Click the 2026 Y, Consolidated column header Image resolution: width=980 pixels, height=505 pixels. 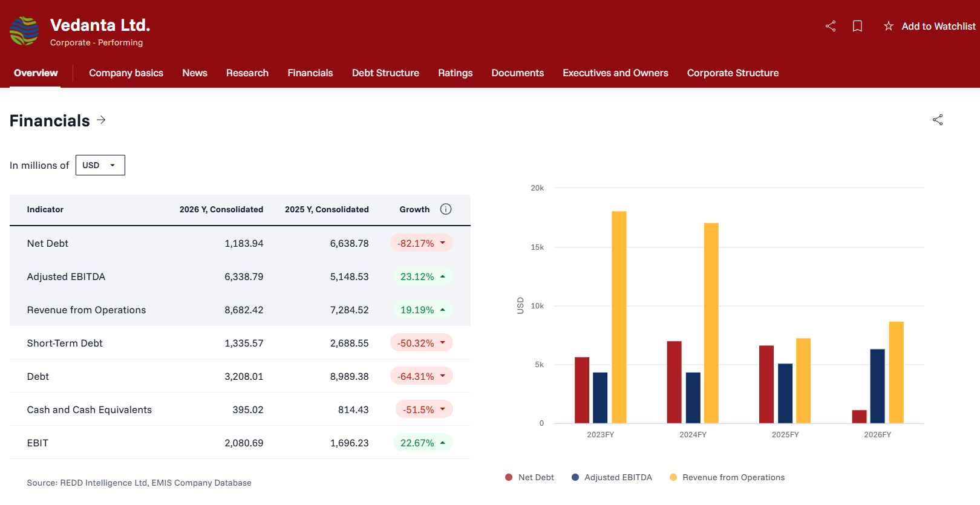tap(221, 209)
